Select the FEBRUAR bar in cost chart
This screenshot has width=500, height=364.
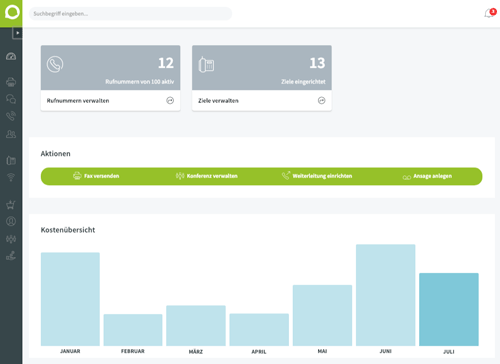133,330
